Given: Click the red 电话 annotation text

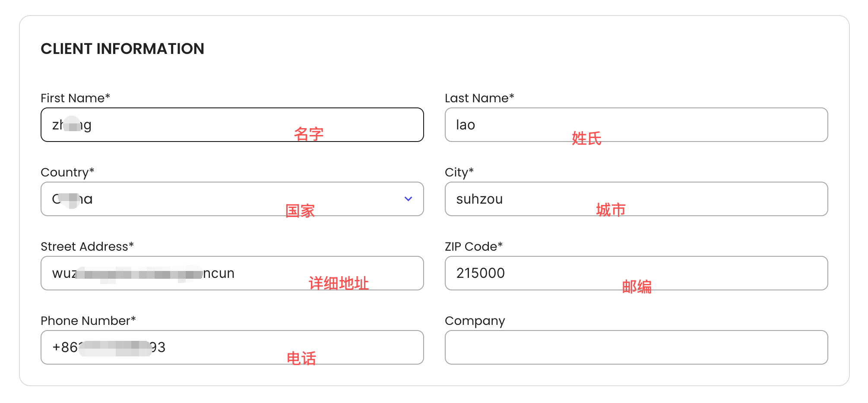Looking at the screenshot, I should 301,358.
